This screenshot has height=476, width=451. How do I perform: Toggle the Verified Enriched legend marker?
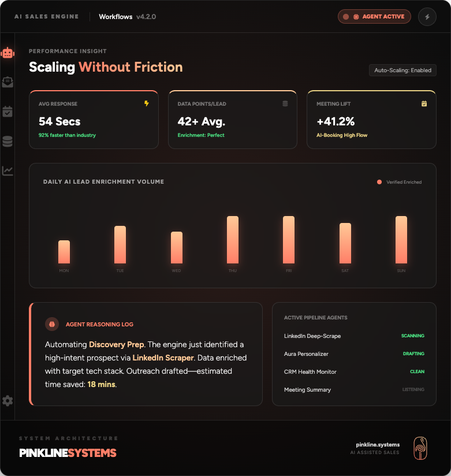[x=379, y=182]
